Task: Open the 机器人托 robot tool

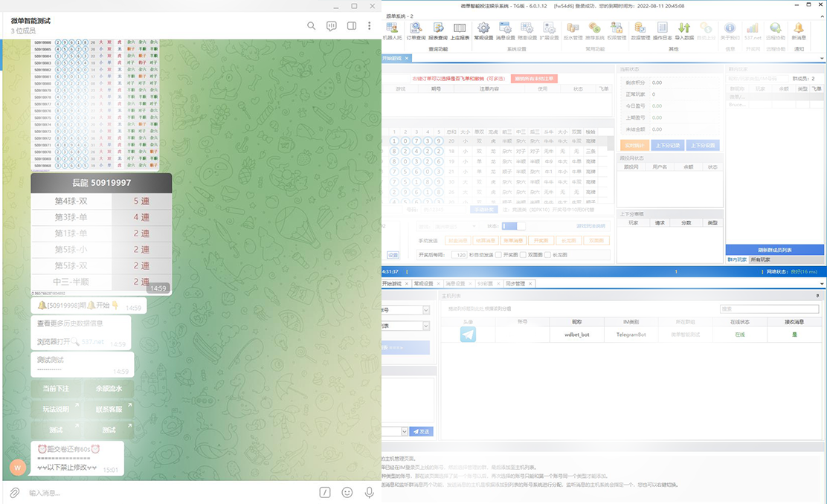Action: [392, 31]
